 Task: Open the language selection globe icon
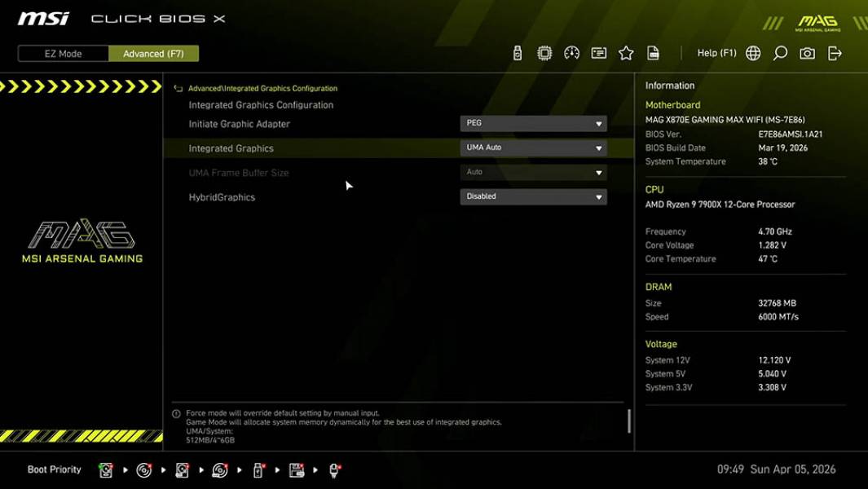[x=753, y=52]
